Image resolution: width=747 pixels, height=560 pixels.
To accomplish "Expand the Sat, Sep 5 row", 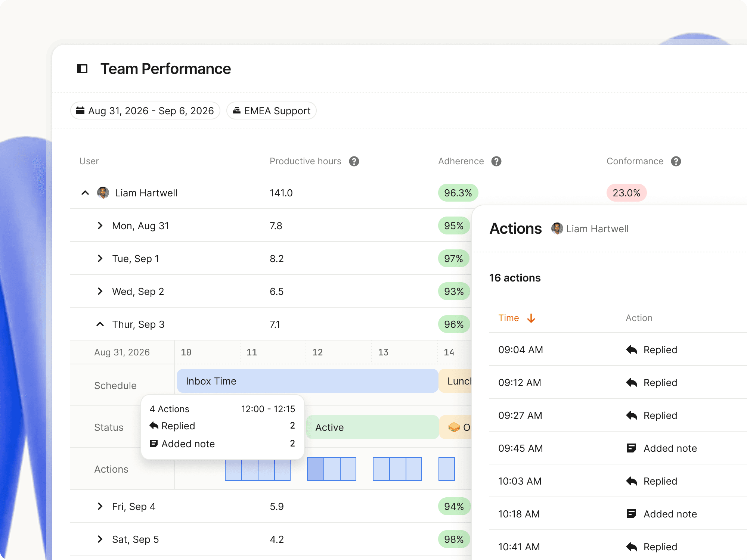I will pos(100,539).
